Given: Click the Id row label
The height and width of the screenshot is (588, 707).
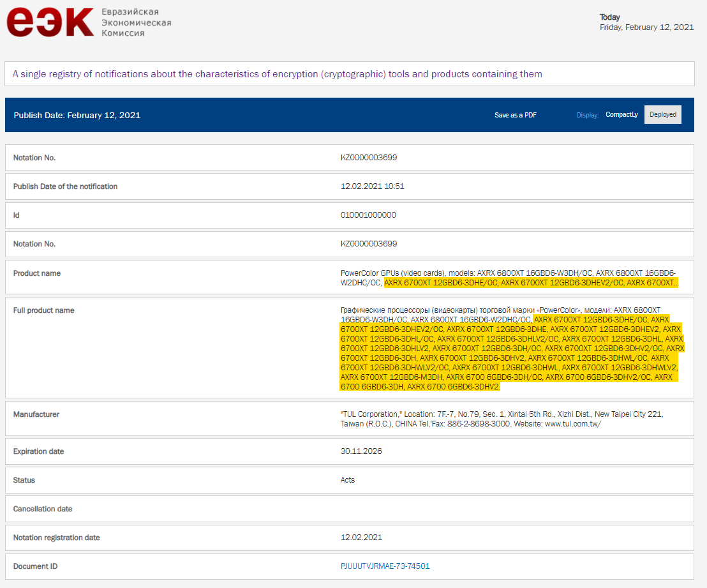Looking at the screenshot, I should click(16, 215).
